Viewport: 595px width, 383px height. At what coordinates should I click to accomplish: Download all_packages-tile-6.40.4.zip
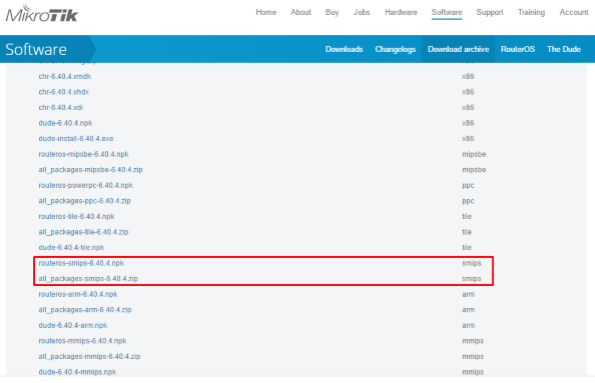click(x=83, y=232)
